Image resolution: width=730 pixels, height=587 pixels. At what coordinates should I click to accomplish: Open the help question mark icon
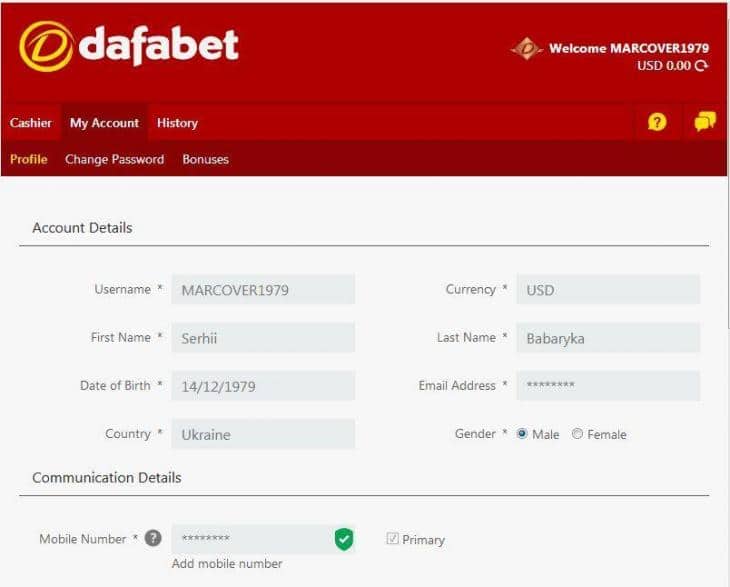point(657,122)
